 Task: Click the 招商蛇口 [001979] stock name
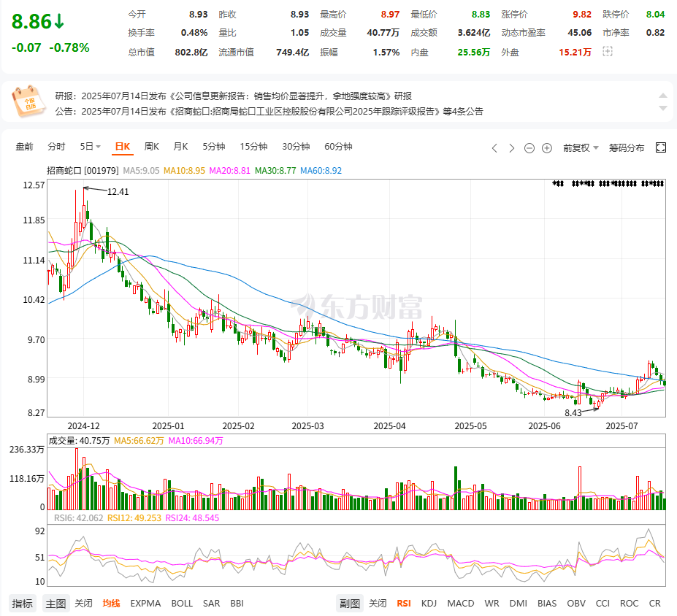(x=83, y=170)
